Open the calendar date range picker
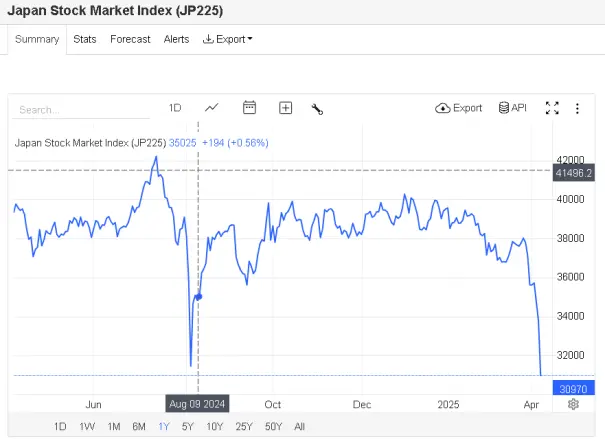This screenshot has height=446, width=605. click(249, 108)
